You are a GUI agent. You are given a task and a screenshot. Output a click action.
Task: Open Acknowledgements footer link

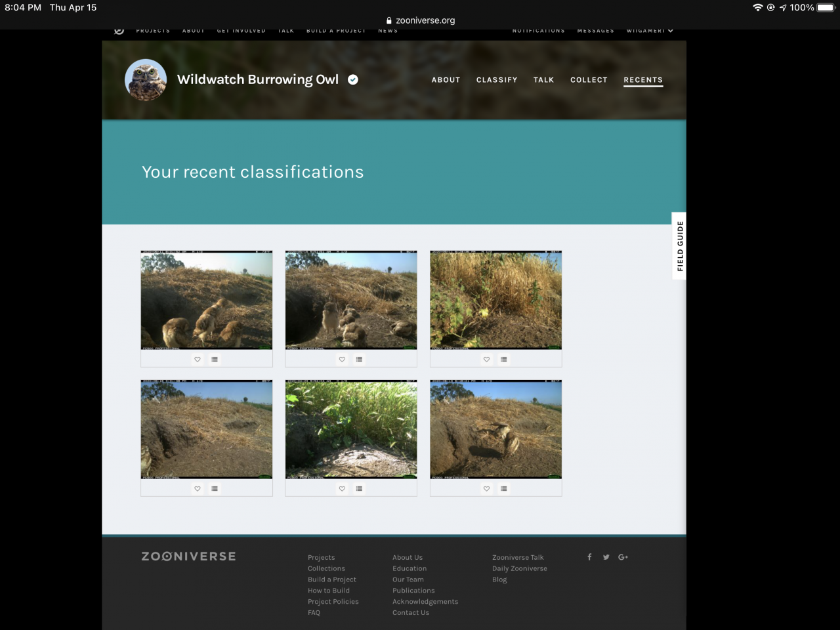425,602
